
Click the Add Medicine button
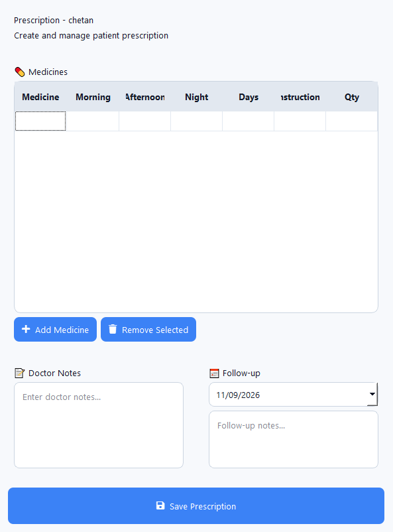(x=55, y=330)
